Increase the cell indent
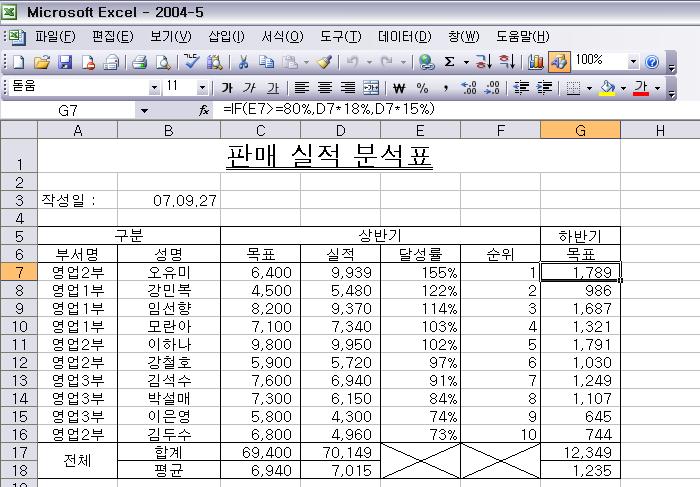Screen dimensions: 700x487 [x=544, y=88]
